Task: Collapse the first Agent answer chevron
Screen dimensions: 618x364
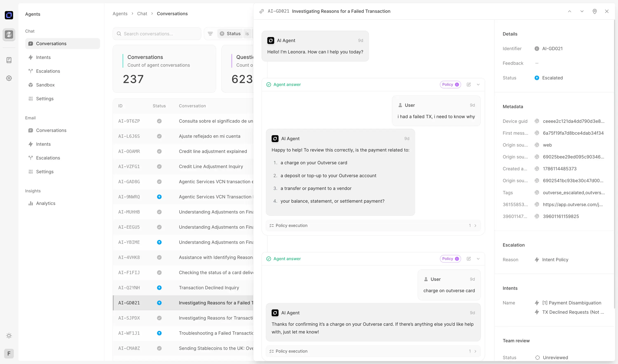Action: pyautogui.click(x=478, y=85)
